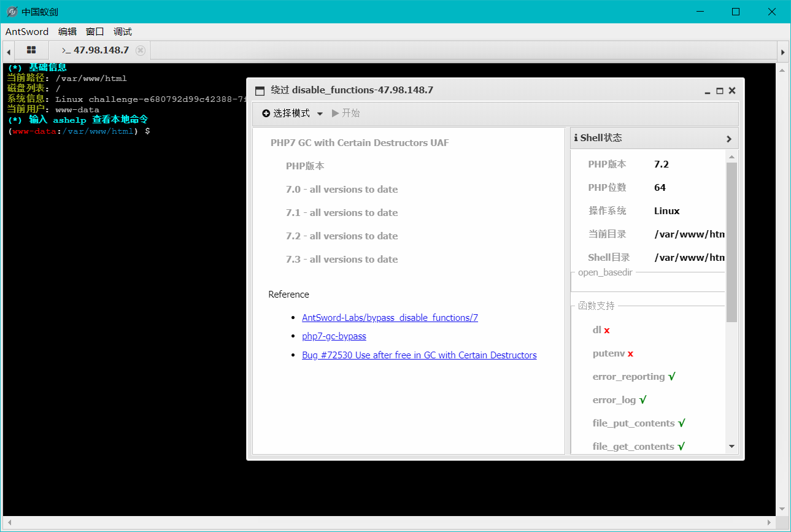
Task: Minimize the bypass disable_functions dialog
Action: 708,91
